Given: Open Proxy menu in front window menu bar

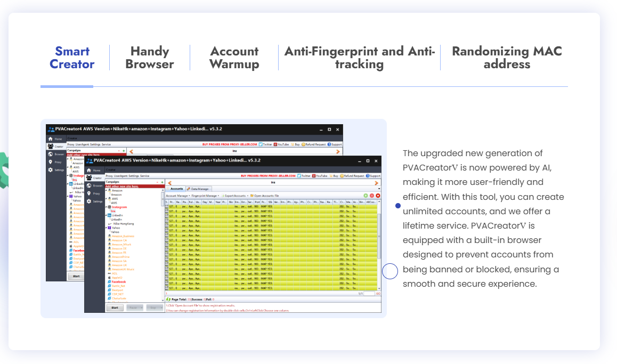Looking at the screenshot, I should coord(109,176).
